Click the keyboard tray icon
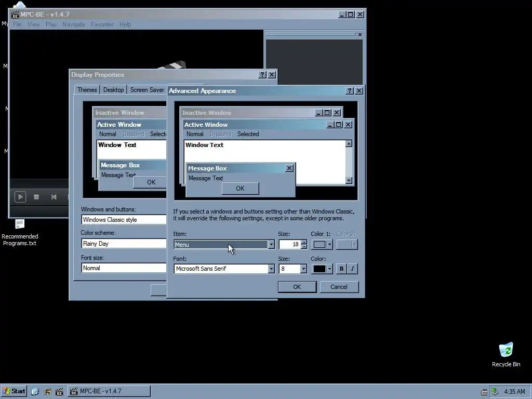The image size is (532, 399). pyautogui.click(x=484, y=392)
